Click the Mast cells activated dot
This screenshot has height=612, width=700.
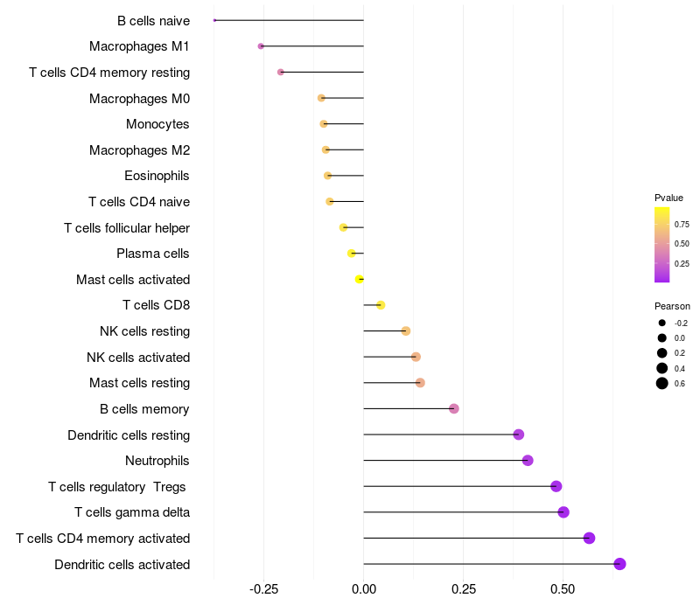pyautogui.click(x=360, y=279)
